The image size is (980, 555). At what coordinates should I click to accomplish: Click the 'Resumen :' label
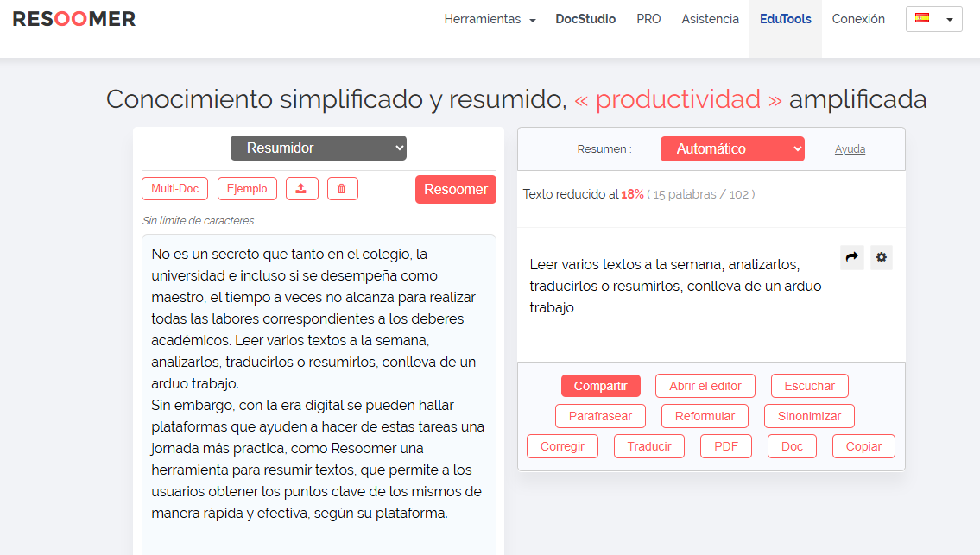point(604,149)
